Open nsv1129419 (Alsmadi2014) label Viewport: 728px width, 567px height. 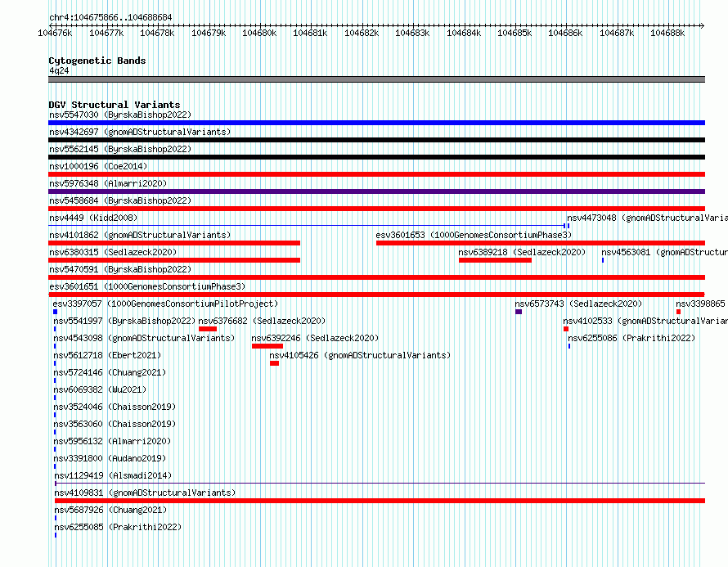pos(113,475)
